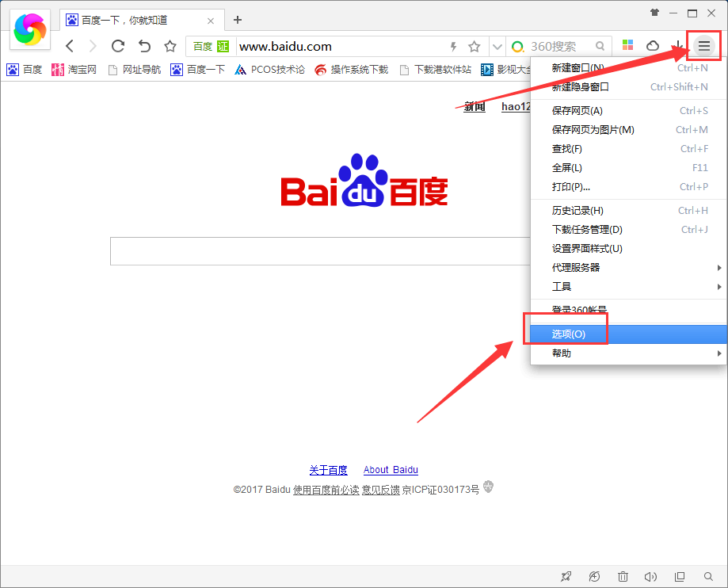728x588 pixels.
Task: Click the window split icon in status bar
Action: click(x=680, y=576)
